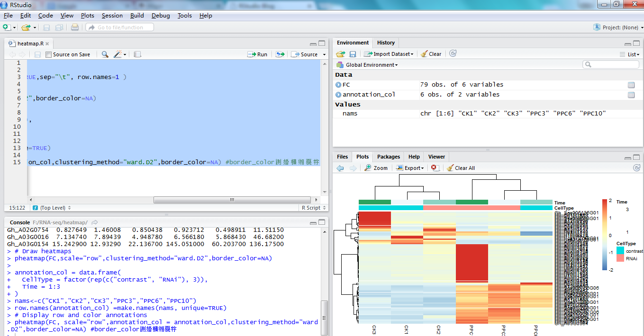Click the RNAi legend color swatch
644x336 pixels.
620,258
